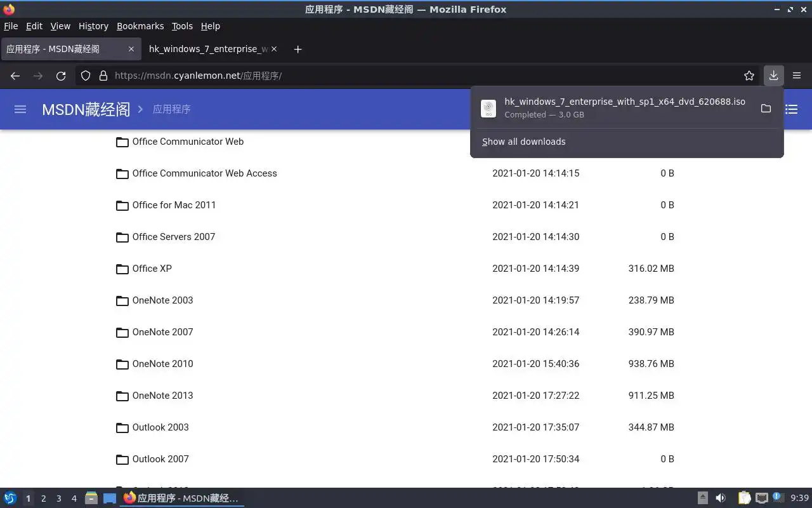Open the tracking protection shield icon
Image resolution: width=812 pixels, height=508 pixels.
(86, 76)
